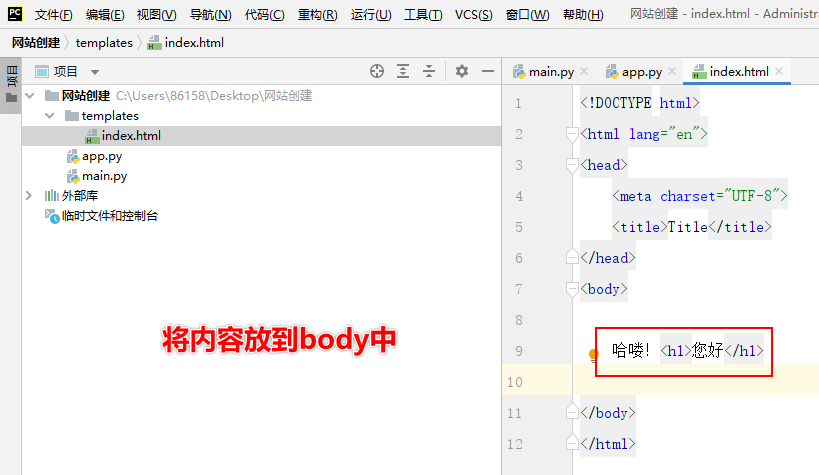Open project panel settings gear icon
The width and height of the screenshot is (819, 475).
(x=462, y=71)
